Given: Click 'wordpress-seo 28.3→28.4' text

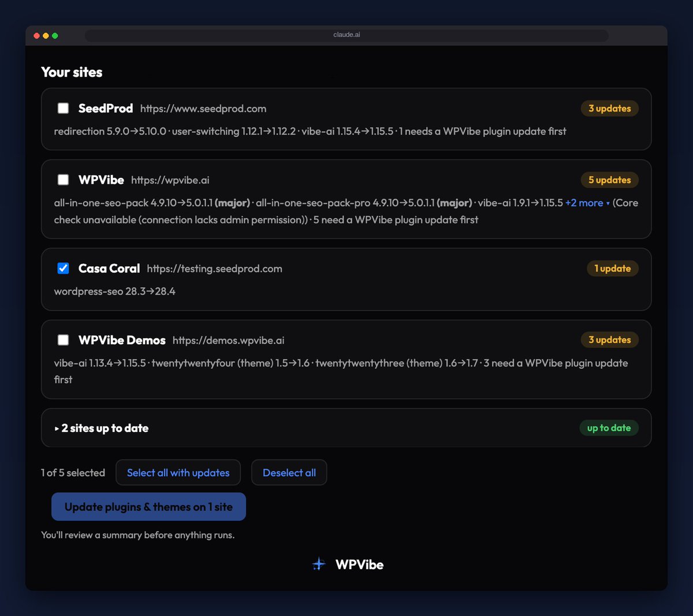Looking at the screenshot, I should (114, 291).
